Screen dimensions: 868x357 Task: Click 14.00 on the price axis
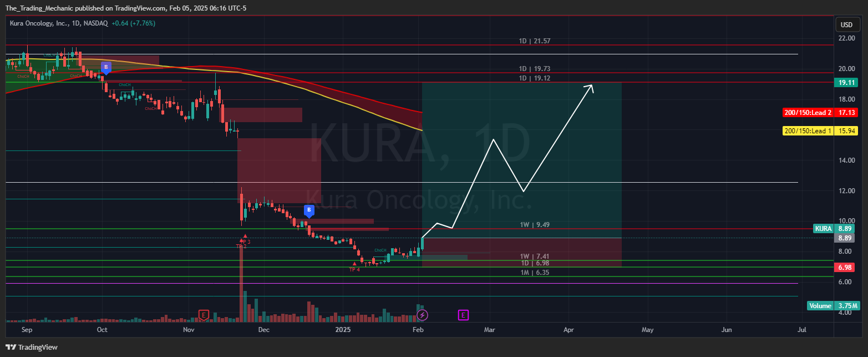[x=846, y=160]
